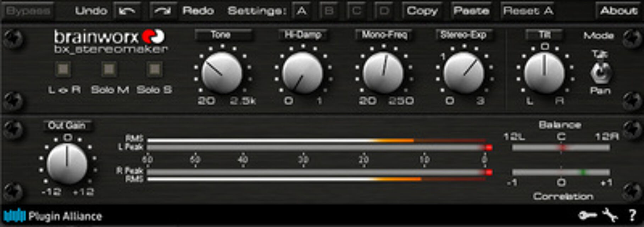
Task: Click the Redo arrow icon
Action: 163,11
